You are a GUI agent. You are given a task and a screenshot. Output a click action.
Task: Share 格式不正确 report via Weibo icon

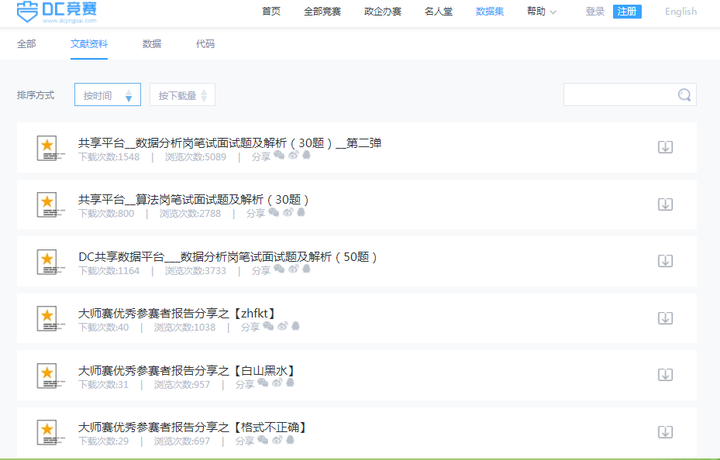click(x=276, y=440)
